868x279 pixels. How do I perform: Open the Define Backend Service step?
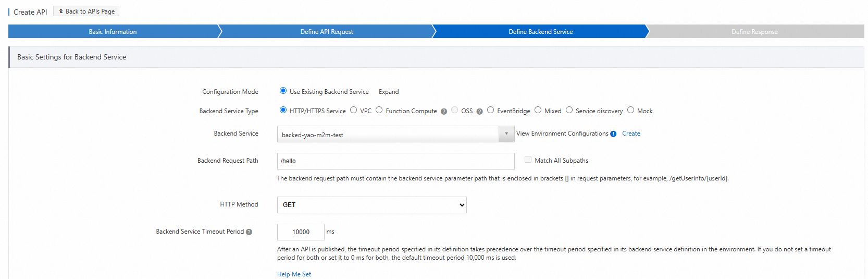click(541, 32)
